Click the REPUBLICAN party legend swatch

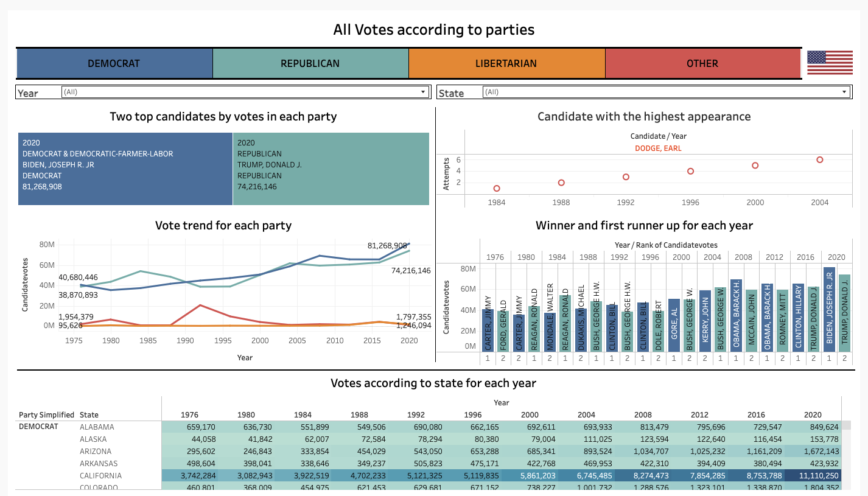click(310, 63)
